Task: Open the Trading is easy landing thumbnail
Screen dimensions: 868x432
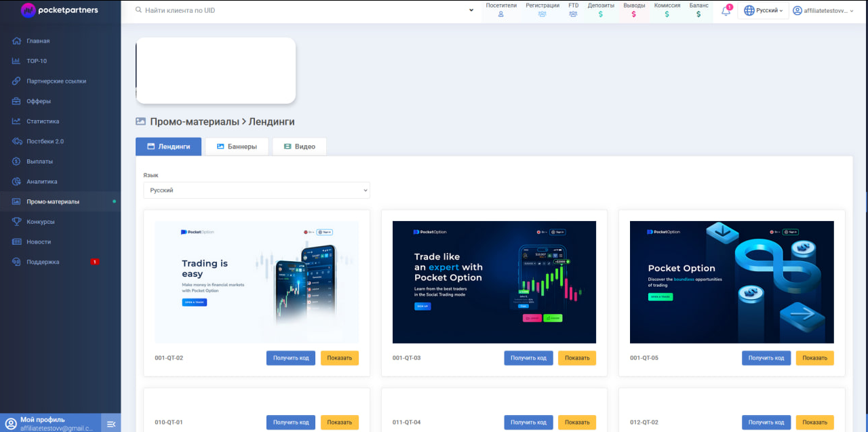Action: [x=257, y=282]
